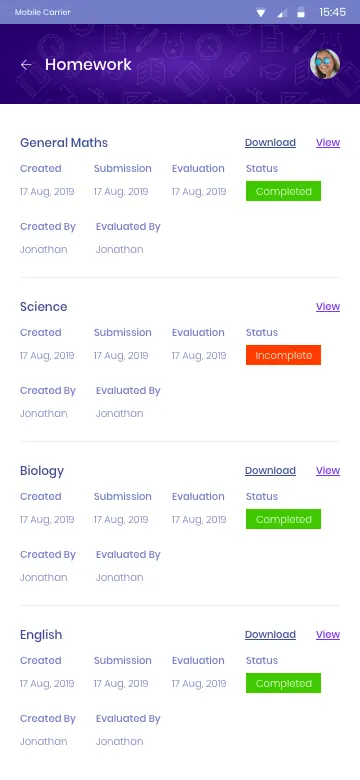Click the Science Incomplete status badge
This screenshot has width=360, height=780.
283,355
